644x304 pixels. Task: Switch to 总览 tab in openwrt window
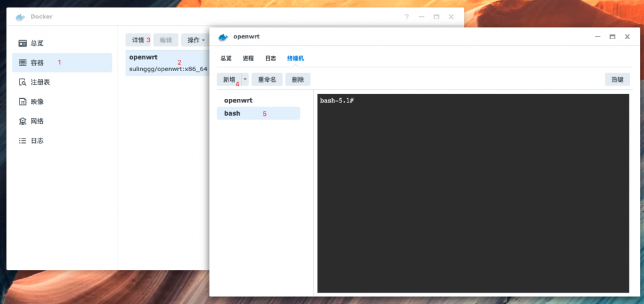tap(226, 59)
